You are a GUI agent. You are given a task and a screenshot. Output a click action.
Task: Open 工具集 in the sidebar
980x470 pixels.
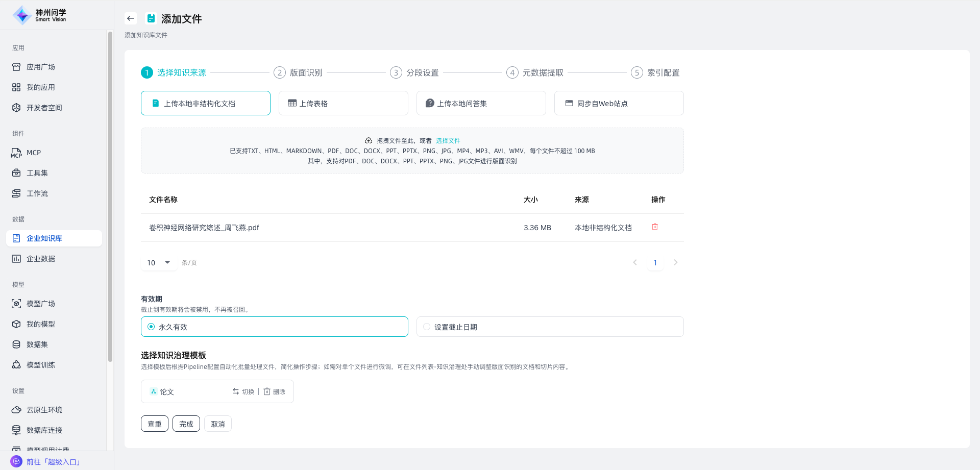tap(37, 173)
